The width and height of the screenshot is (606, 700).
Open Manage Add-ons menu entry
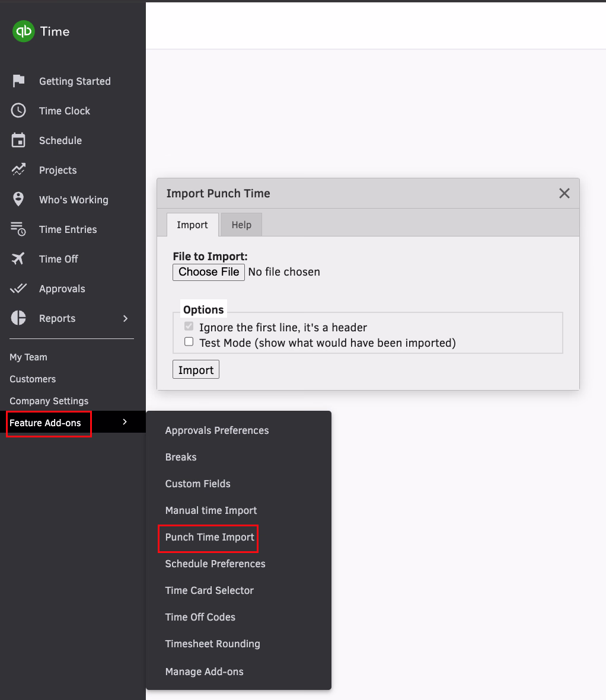pyautogui.click(x=205, y=672)
